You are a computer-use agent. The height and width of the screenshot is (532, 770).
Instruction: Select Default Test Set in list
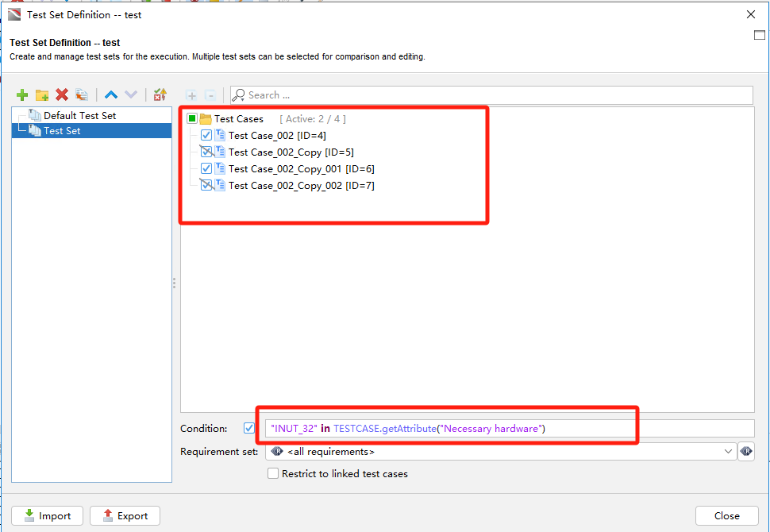pos(79,115)
